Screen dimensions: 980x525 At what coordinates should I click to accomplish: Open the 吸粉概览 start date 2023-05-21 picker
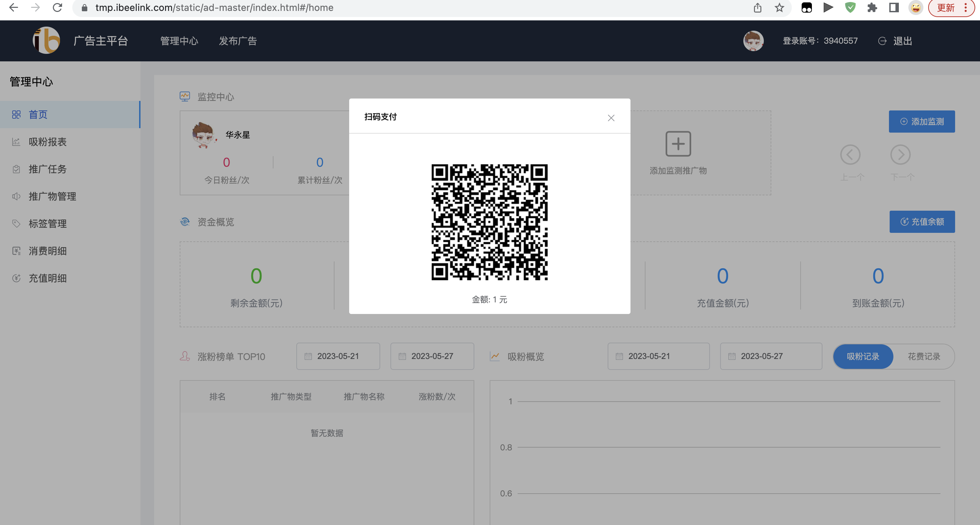(658, 356)
